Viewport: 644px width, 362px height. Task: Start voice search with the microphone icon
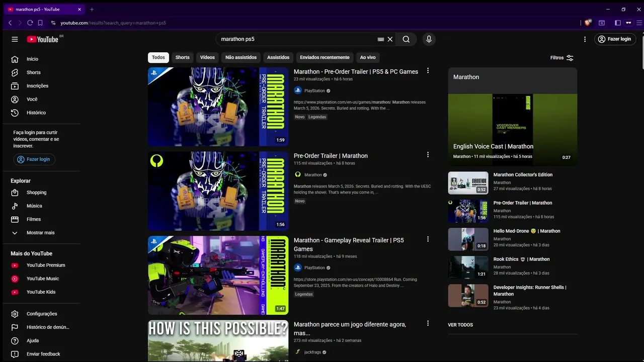pyautogui.click(x=429, y=39)
